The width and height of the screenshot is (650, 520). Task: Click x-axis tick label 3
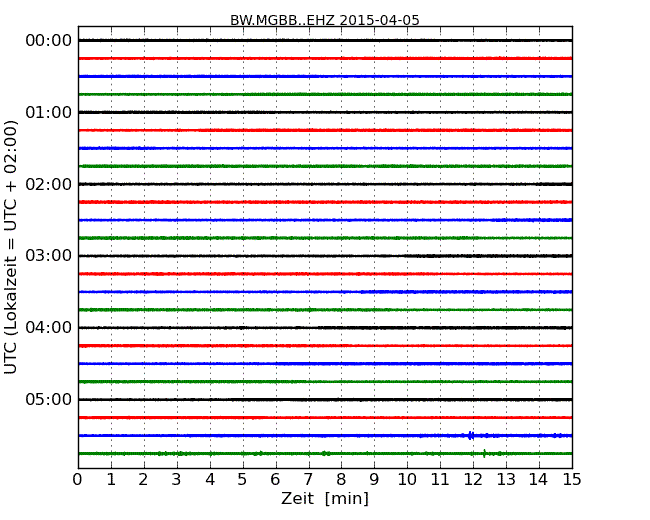(x=177, y=480)
